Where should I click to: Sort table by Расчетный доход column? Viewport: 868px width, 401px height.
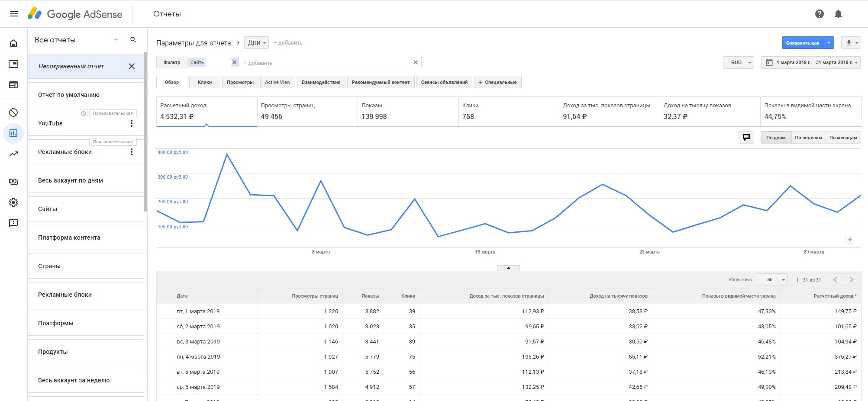[x=835, y=296]
